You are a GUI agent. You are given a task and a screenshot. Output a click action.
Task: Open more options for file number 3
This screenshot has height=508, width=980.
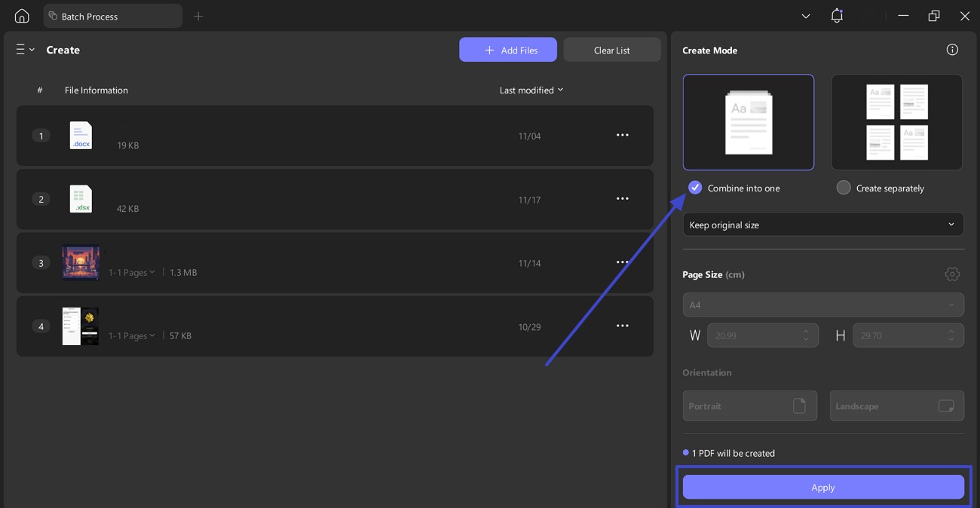(623, 262)
